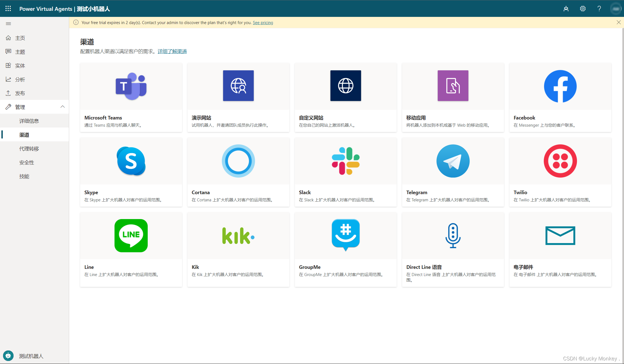Click the 测试机器人 name in the sidebar footer
This screenshot has height=364, width=624.
point(31,356)
